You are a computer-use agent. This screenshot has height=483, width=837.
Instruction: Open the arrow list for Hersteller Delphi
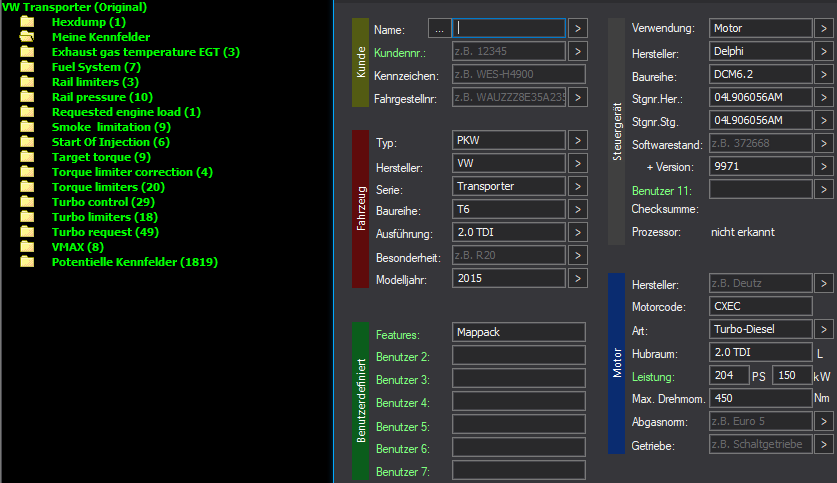[x=824, y=51]
